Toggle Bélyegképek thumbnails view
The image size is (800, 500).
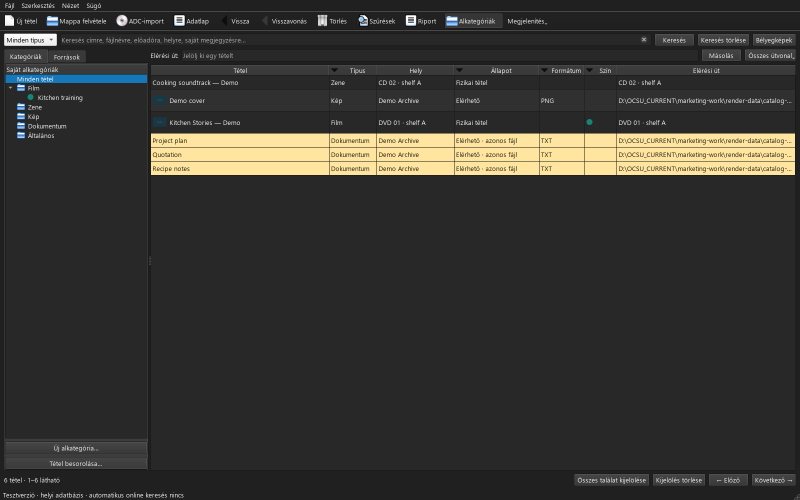(774, 40)
